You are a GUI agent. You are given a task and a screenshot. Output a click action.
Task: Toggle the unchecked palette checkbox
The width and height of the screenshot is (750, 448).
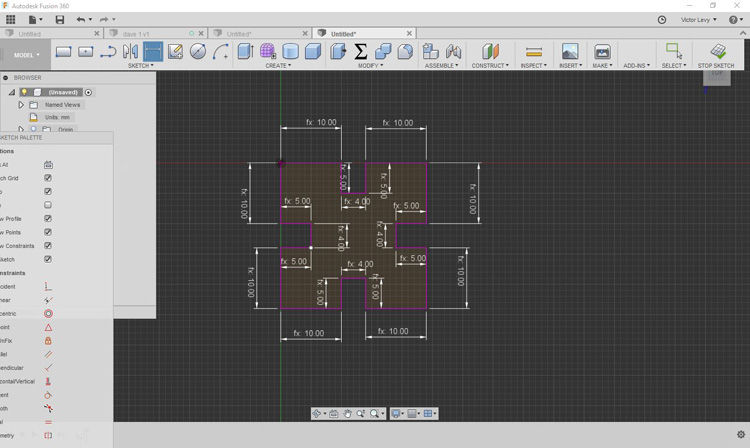[x=48, y=205]
